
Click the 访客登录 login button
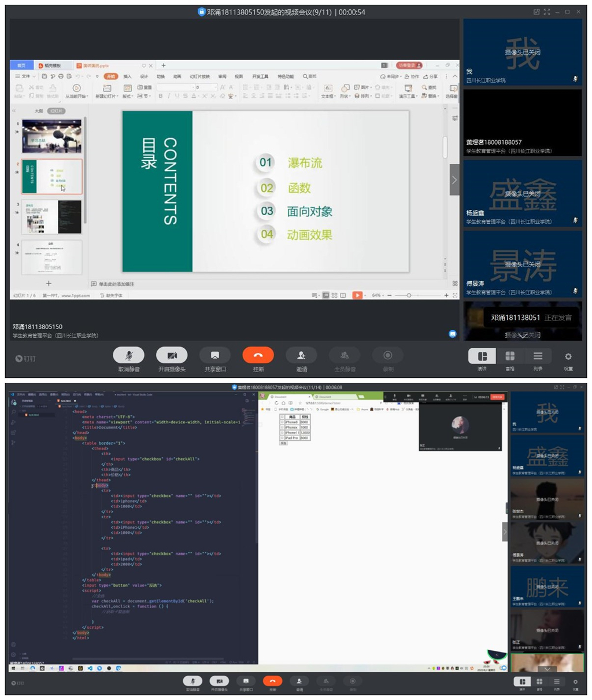tap(409, 65)
